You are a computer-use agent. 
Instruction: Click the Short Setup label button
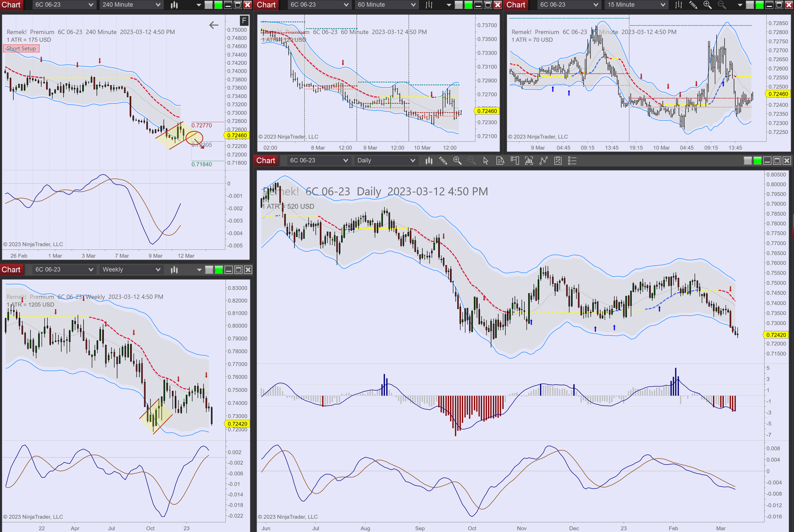coord(21,49)
